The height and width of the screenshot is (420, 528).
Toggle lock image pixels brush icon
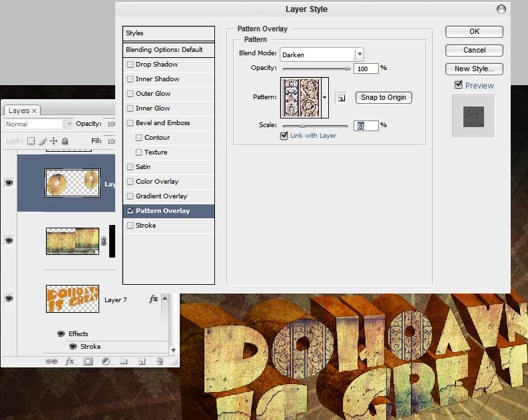point(43,140)
